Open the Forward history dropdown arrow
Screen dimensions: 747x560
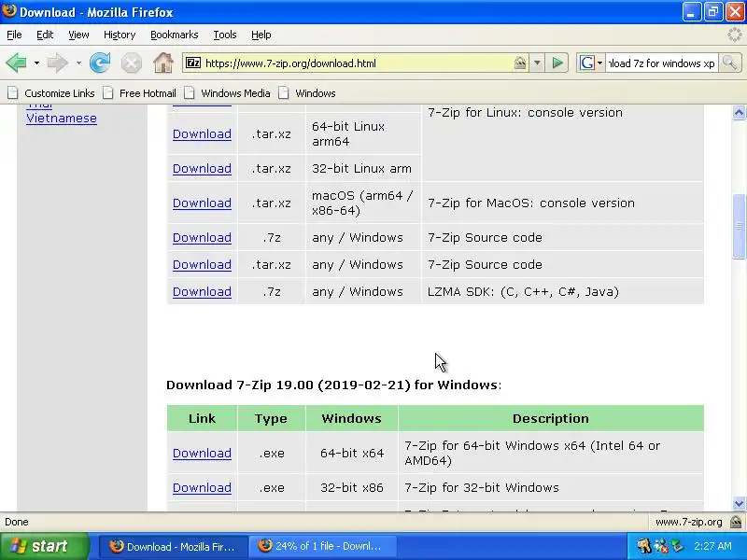click(x=78, y=63)
